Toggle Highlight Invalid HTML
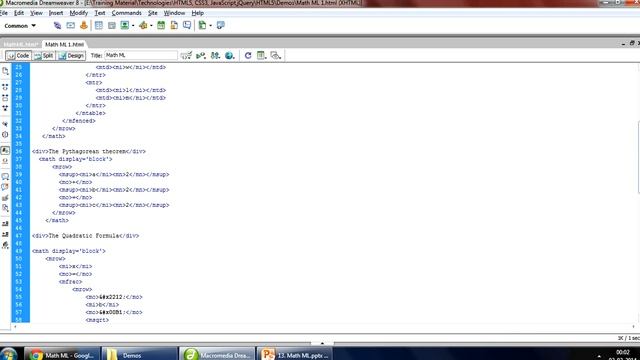Image resolution: width=640 pixels, height=360 pixels. point(5,161)
